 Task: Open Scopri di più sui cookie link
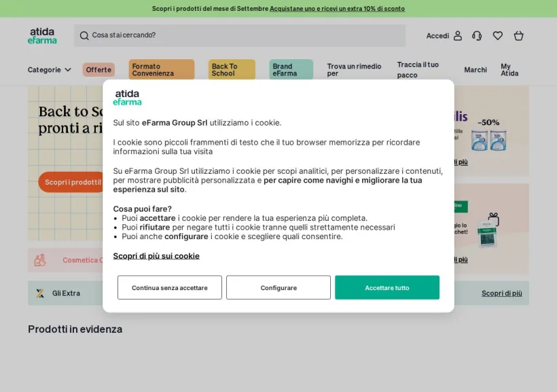(x=156, y=256)
